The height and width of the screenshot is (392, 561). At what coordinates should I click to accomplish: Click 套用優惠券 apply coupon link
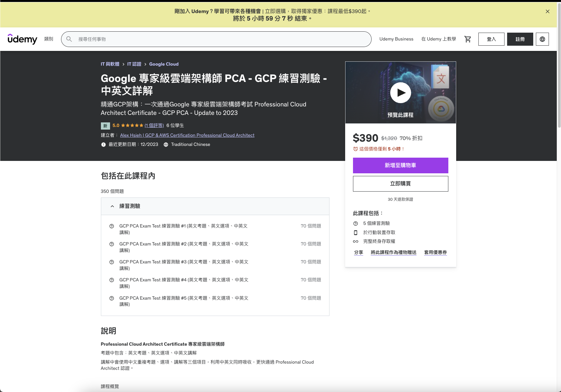(x=435, y=253)
